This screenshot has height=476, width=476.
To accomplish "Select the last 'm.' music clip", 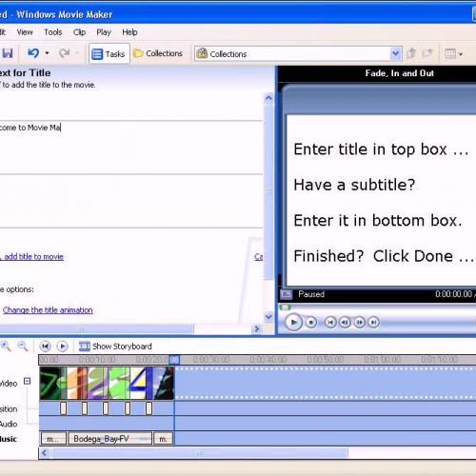I will pyautogui.click(x=164, y=439).
